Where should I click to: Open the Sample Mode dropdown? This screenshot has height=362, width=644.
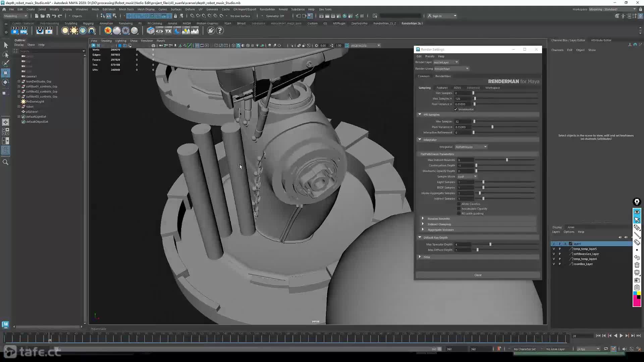pos(467,177)
